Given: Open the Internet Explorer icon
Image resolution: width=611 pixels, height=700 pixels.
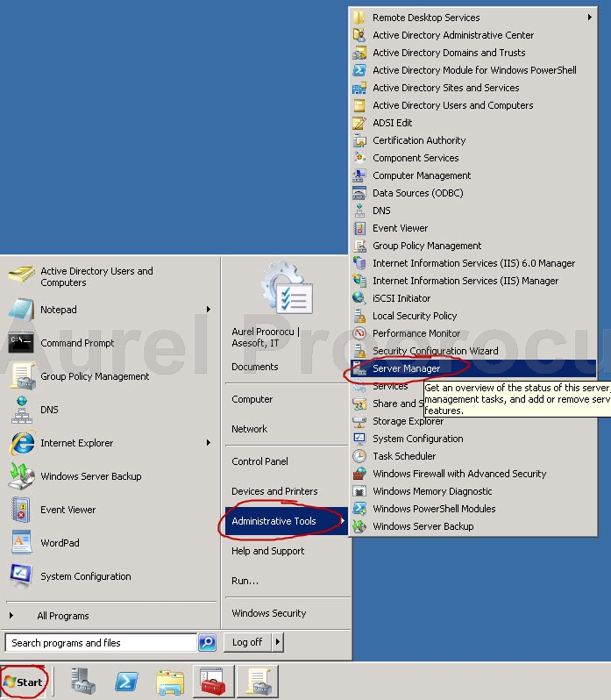Looking at the screenshot, I should 21,443.
